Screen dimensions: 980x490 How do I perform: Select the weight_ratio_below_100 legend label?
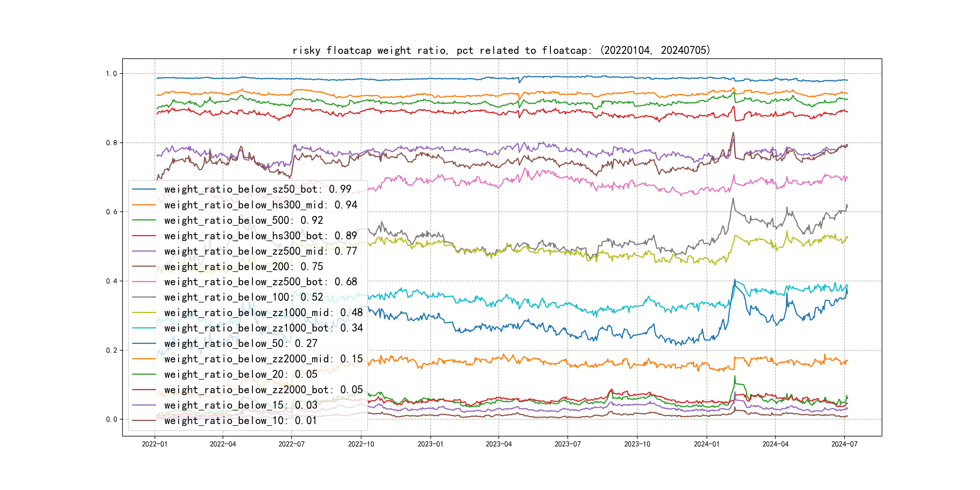click(243, 297)
